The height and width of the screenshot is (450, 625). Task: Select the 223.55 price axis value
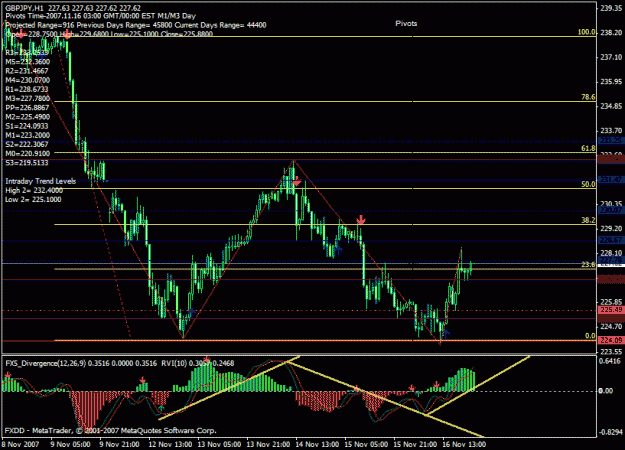coord(611,352)
